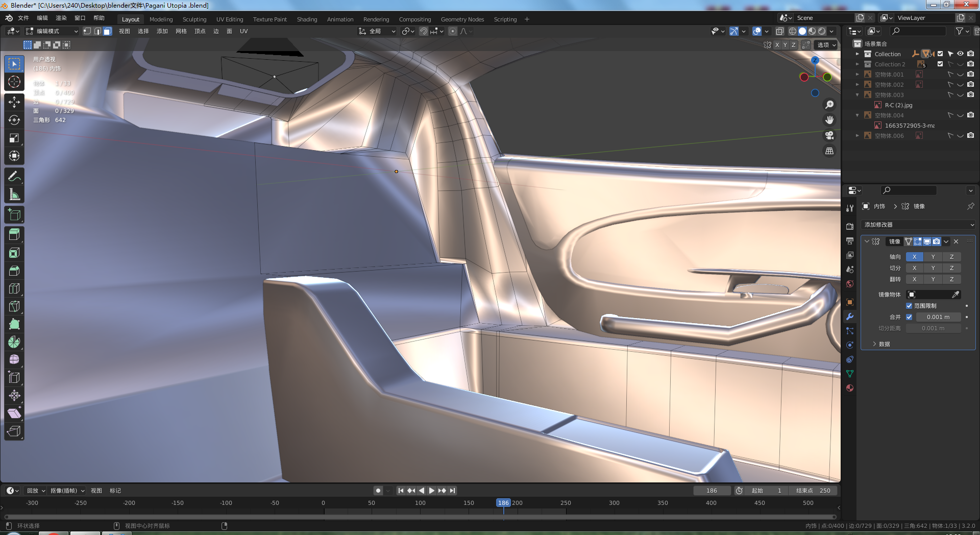Switch to the UV Editing workspace tab
This screenshot has width=980, height=535.
230,19
